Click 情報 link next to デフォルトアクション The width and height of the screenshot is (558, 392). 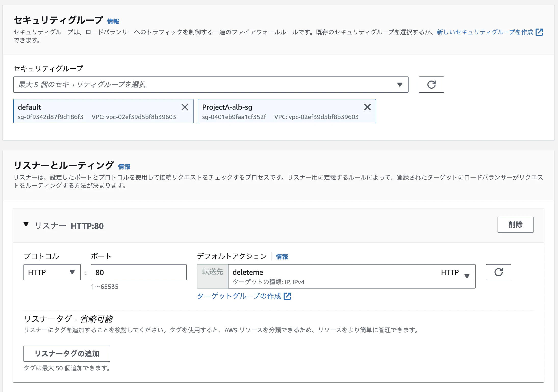pyautogui.click(x=282, y=257)
